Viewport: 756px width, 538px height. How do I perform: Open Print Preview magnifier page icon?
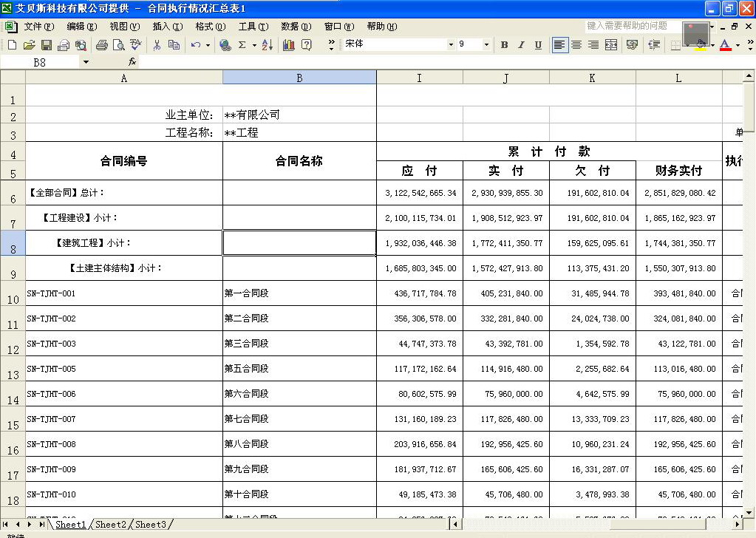pyautogui.click(x=118, y=45)
